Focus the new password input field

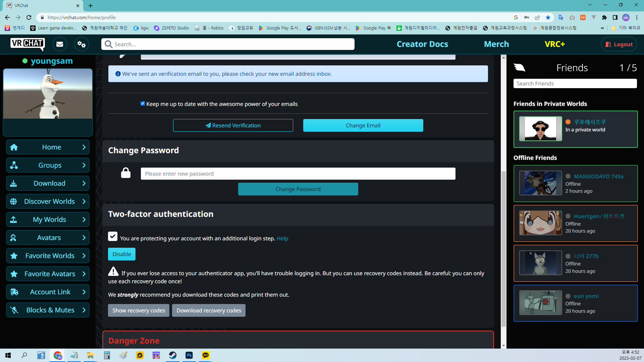pos(298,174)
